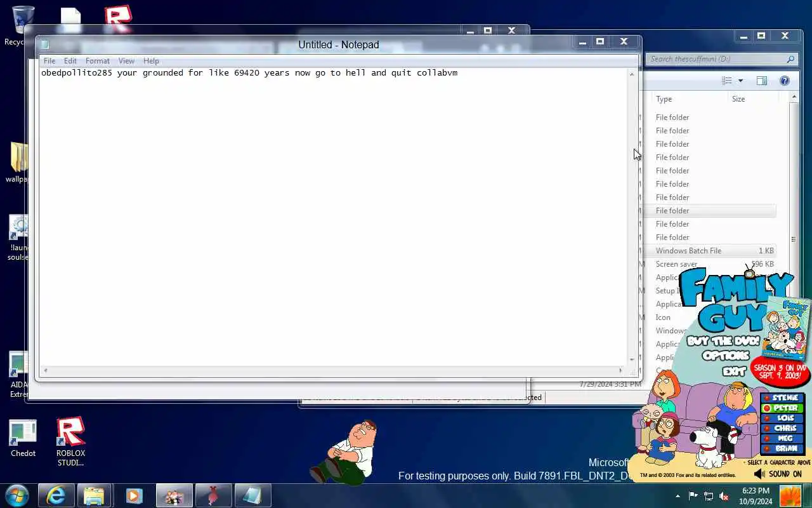Open the clock showing 6:23 PM
This screenshot has height=508, width=812.
[756, 496]
